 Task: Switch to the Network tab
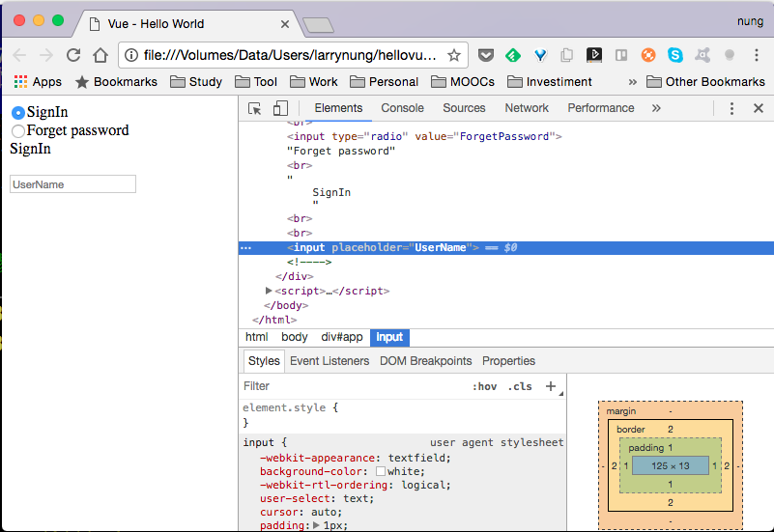(x=527, y=108)
